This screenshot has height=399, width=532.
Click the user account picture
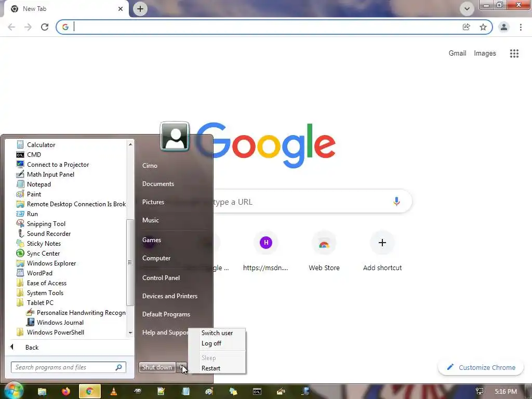[175, 137]
